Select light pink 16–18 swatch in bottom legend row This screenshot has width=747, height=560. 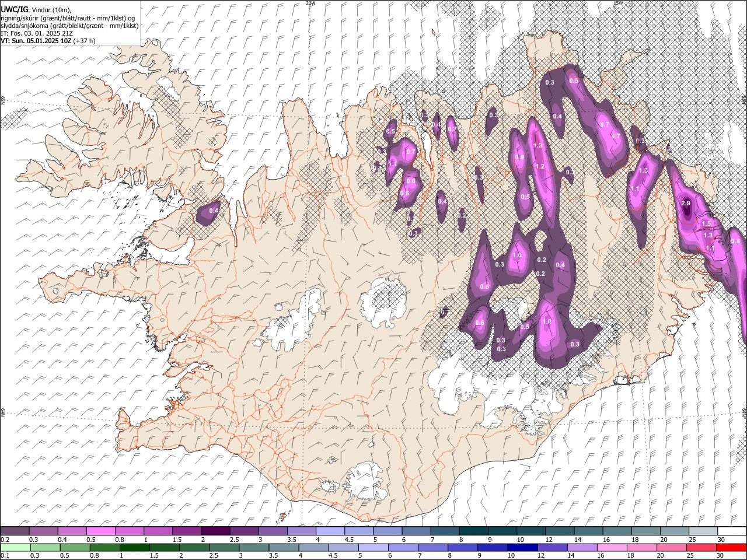(x=612, y=547)
